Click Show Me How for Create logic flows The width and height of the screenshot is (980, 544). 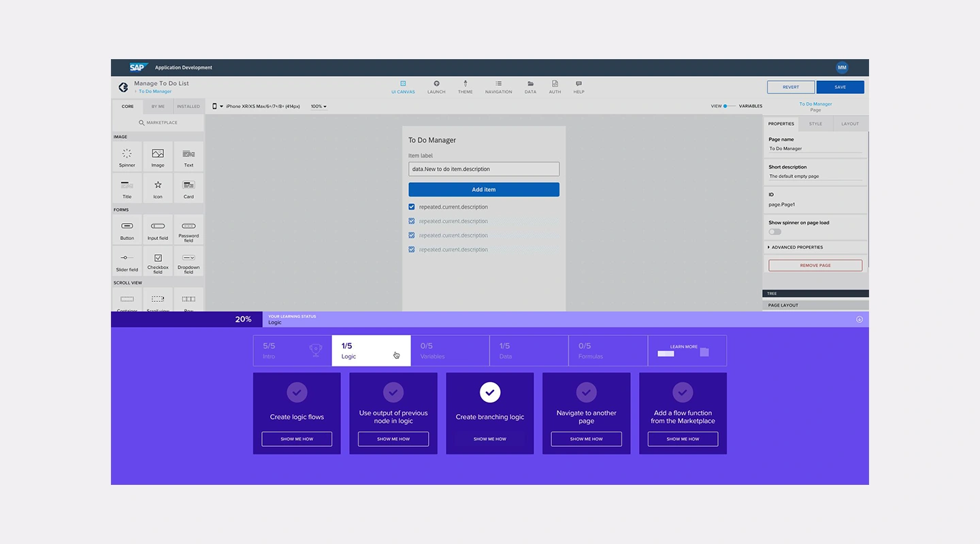point(297,439)
